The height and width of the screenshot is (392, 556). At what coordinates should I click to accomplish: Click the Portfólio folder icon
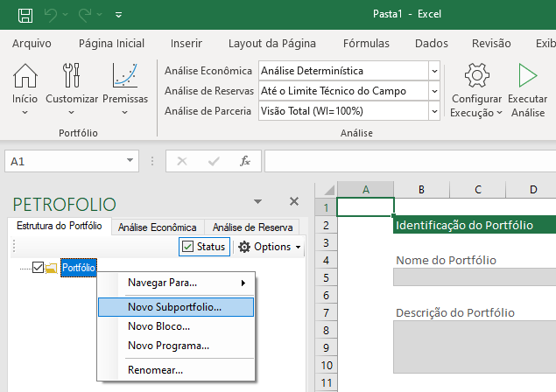(52, 268)
